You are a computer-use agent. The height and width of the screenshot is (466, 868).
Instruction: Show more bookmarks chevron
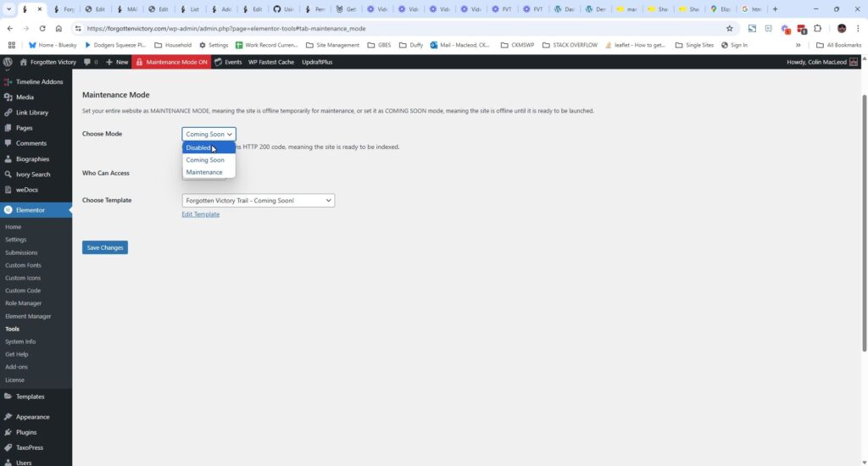[x=798, y=45]
